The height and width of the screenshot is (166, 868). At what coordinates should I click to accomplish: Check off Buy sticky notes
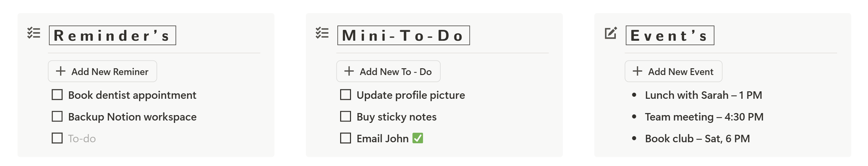(x=346, y=116)
